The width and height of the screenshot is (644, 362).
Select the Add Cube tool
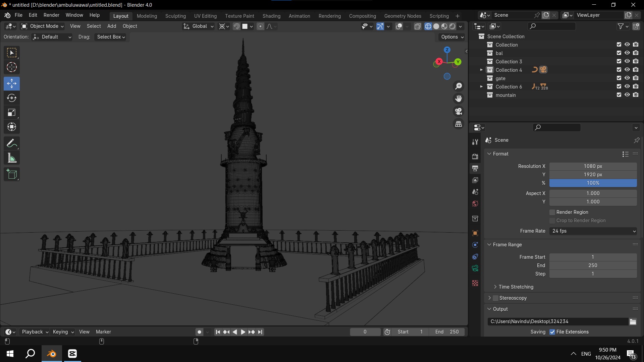point(12,174)
